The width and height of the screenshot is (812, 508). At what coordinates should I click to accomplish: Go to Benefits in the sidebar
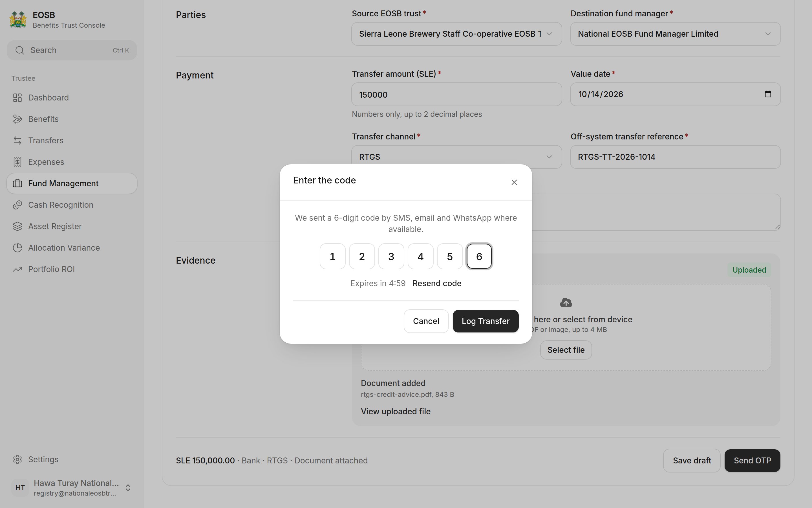(72, 119)
